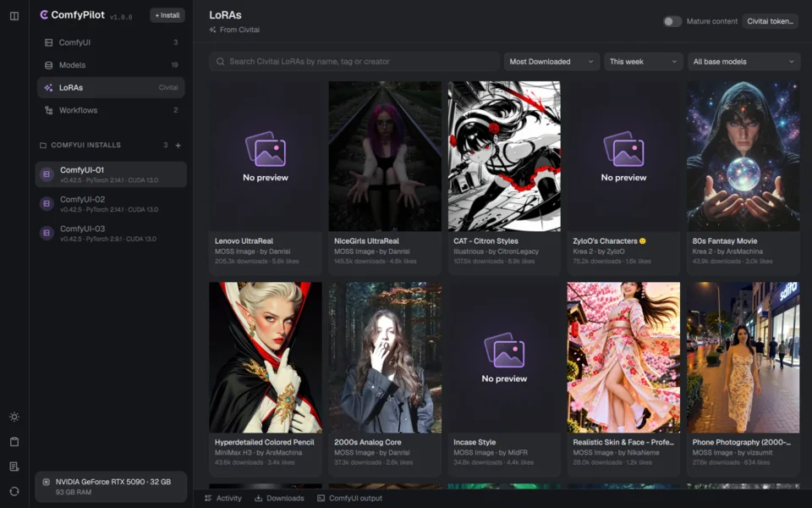The image size is (812, 508).
Task: Click the LoRAs page heading
Action: 225,15
